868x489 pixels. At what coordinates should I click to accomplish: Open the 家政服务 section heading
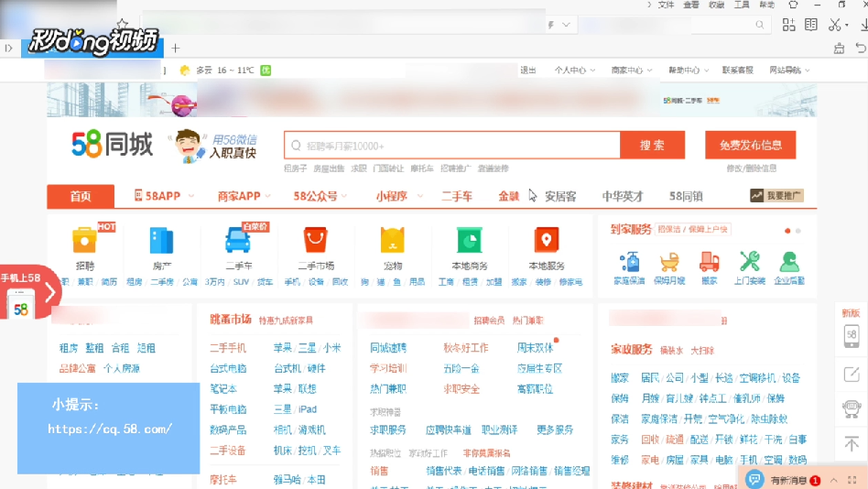tap(632, 350)
